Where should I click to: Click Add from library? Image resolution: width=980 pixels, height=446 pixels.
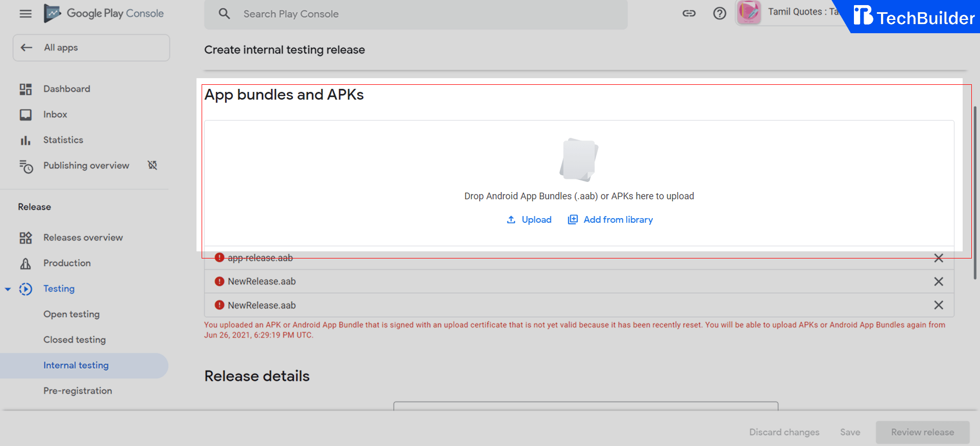point(610,220)
